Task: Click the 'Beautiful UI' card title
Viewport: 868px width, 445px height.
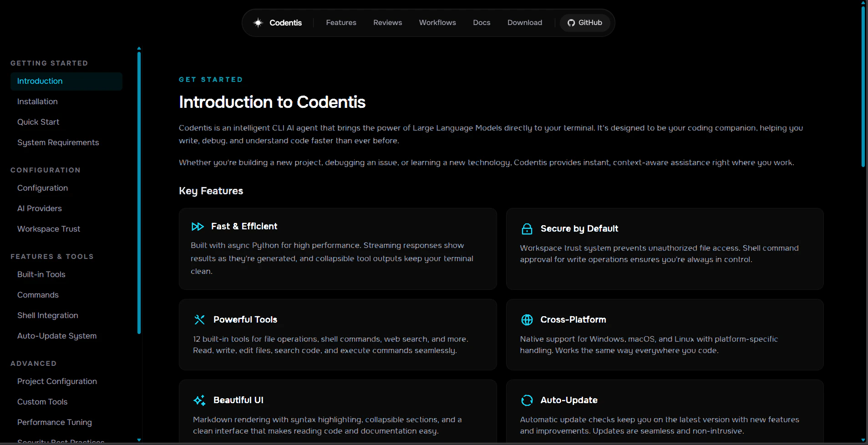Action: point(239,400)
